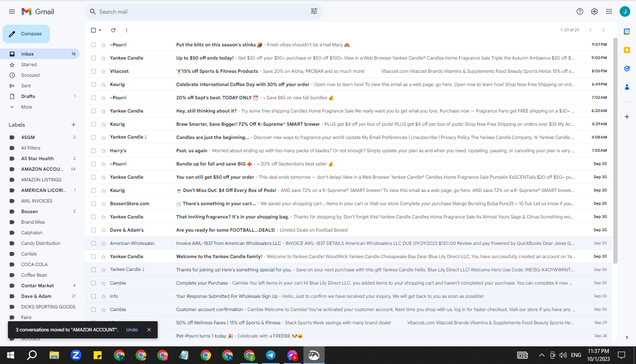The width and height of the screenshot is (636, 364).
Task: Go to Older page arrow
Action: 603,30
